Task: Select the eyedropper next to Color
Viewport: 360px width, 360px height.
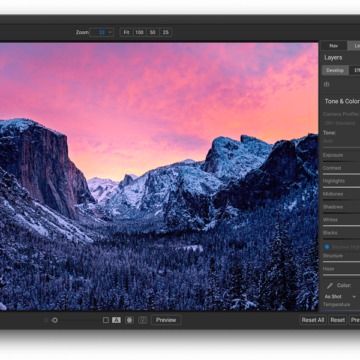Action: [330, 286]
